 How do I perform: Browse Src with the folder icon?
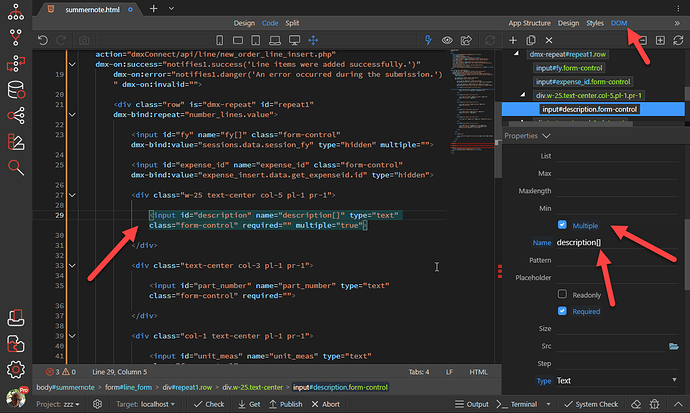tap(674, 346)
